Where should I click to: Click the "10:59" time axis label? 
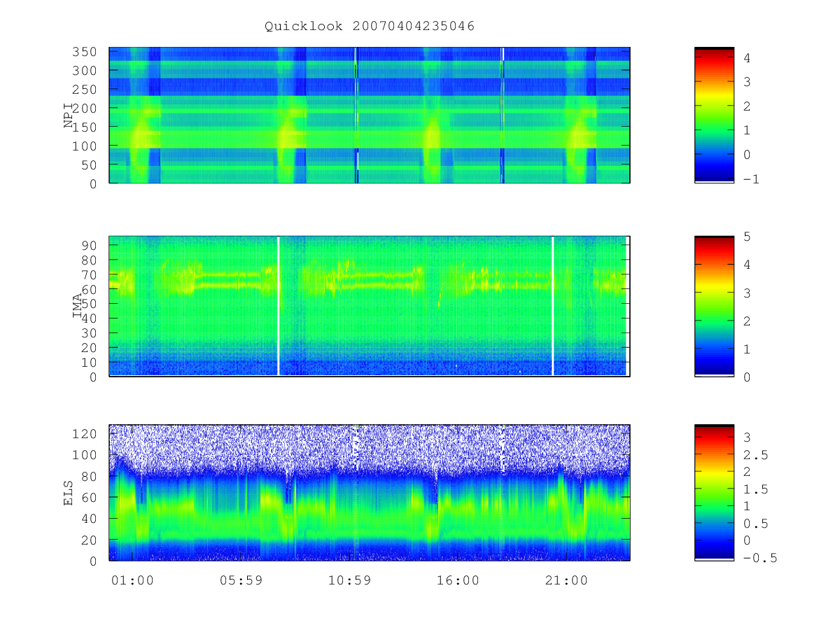[x=349, y=580]
